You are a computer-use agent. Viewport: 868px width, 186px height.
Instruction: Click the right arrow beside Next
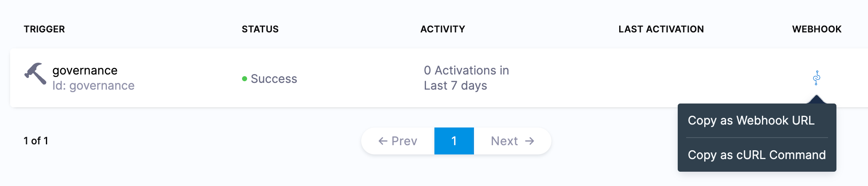coord(530,141)
